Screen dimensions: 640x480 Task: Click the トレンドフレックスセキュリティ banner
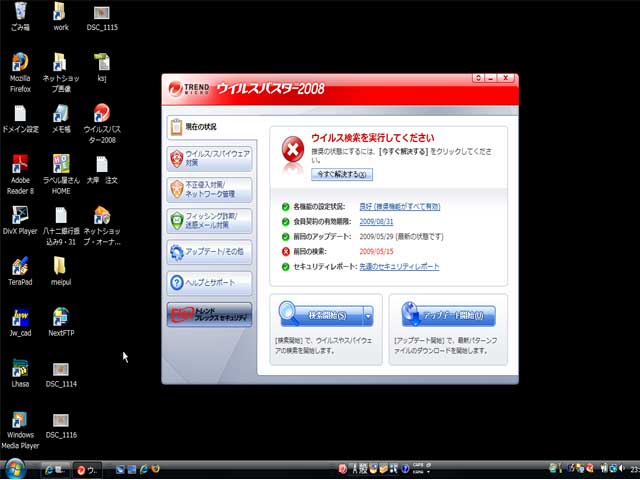209,315
